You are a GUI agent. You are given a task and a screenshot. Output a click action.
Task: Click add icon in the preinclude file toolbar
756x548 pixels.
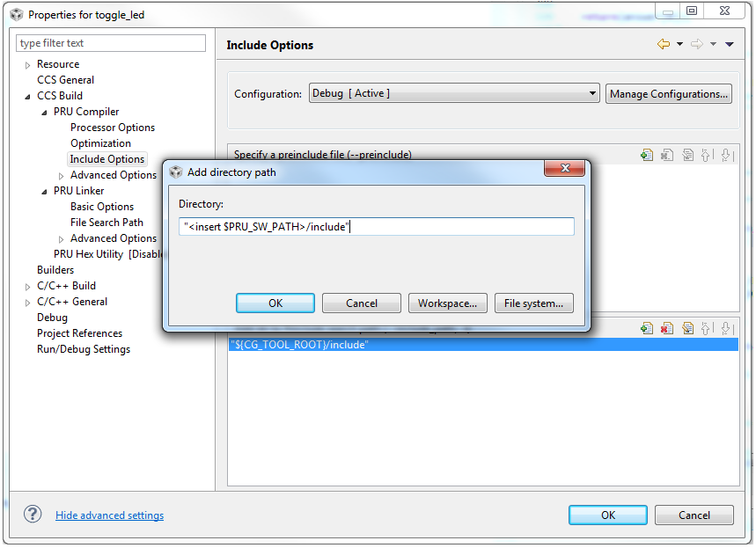coord(647,156)
